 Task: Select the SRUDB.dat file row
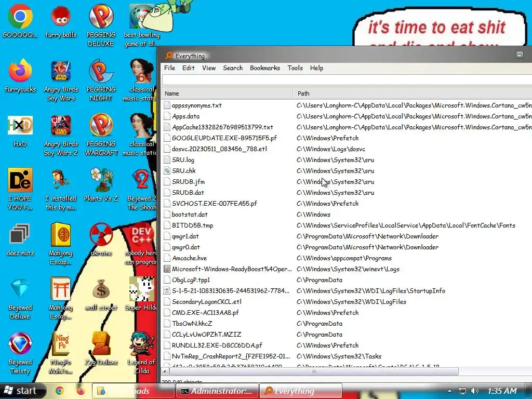347,192
